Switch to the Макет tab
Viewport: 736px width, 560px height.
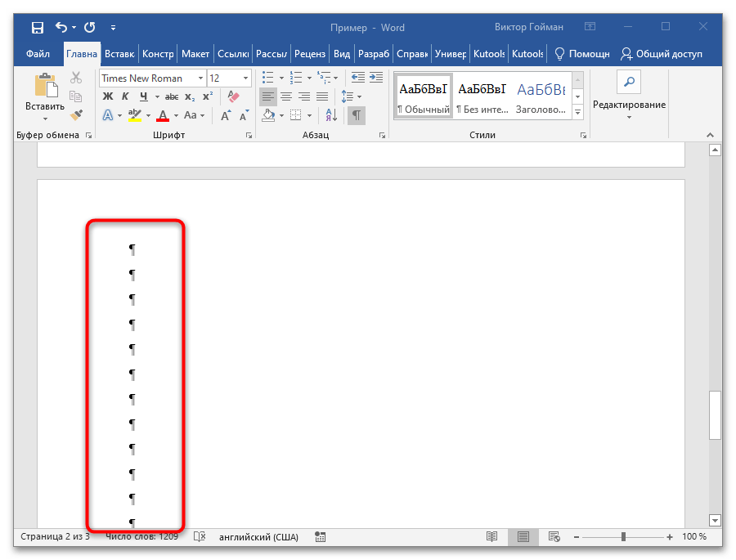195,54
